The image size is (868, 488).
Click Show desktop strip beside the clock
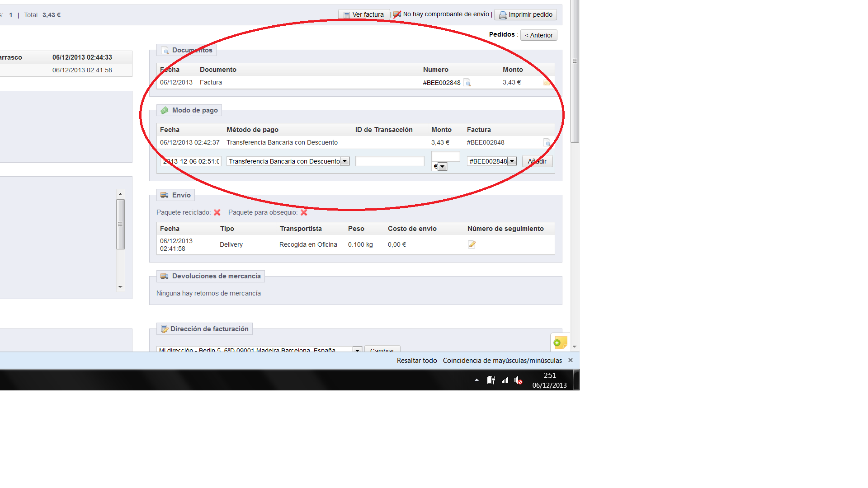click(576, 380)
